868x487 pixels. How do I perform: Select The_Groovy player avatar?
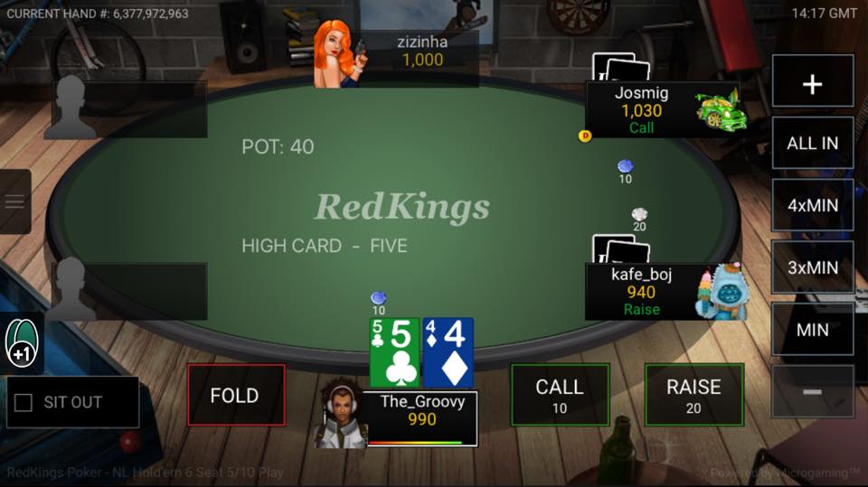341,414
